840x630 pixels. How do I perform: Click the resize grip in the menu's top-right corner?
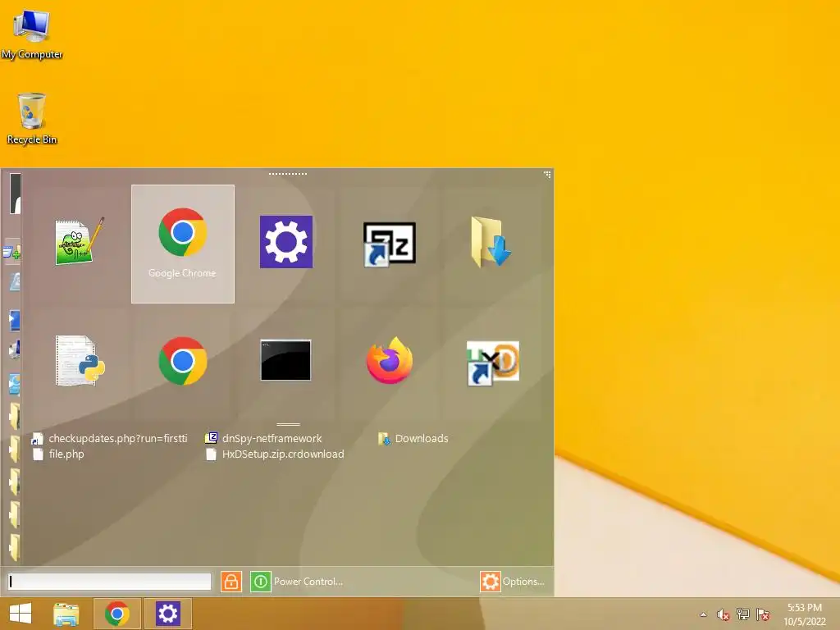point(547,174)
